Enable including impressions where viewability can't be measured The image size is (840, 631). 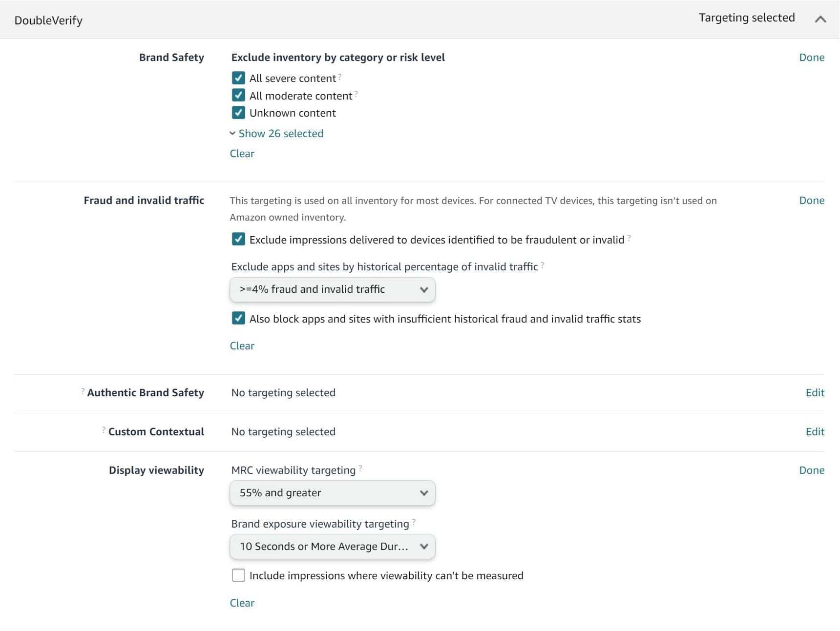238,575
